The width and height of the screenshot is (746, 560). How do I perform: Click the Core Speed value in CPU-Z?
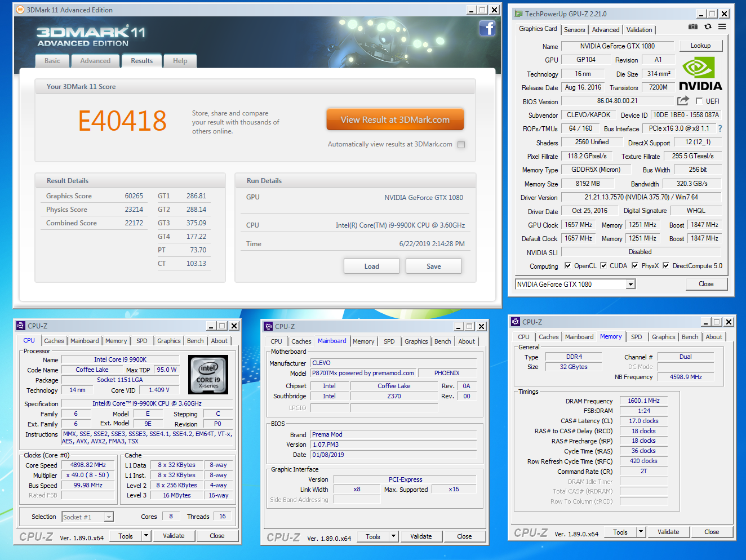88,465
